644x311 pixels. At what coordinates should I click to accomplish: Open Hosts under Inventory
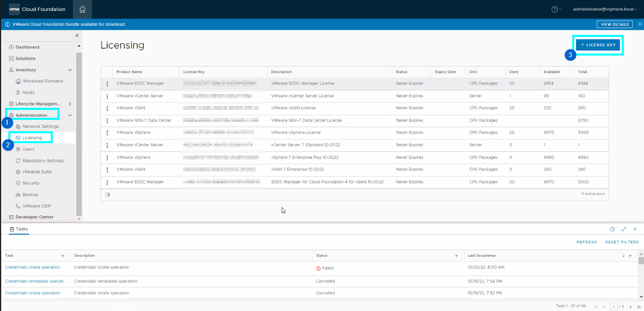coord(28,92)
